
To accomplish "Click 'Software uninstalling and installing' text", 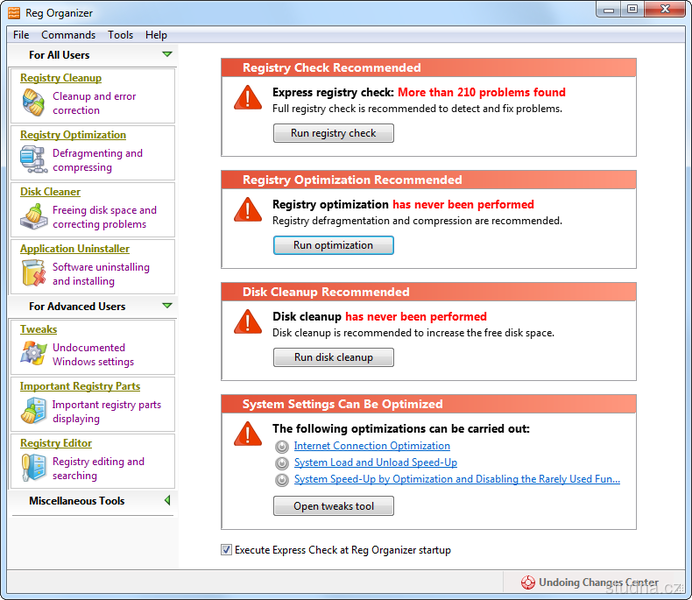I will coord(101,274).
